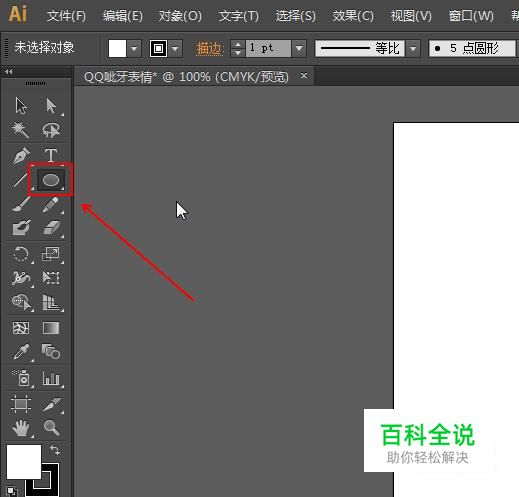Close the QQ呲牙表情 document tab
Viewport: 519px width, 497px height.
(x=304, y=76)
